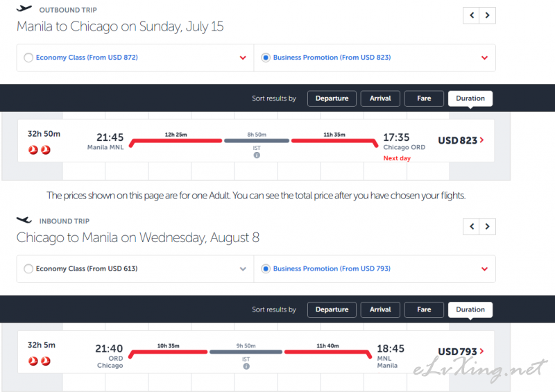Sort inbound results by Fare
The width and height of the screenshot is (555, 392).
pyautogui.click(x=424, y=309)
